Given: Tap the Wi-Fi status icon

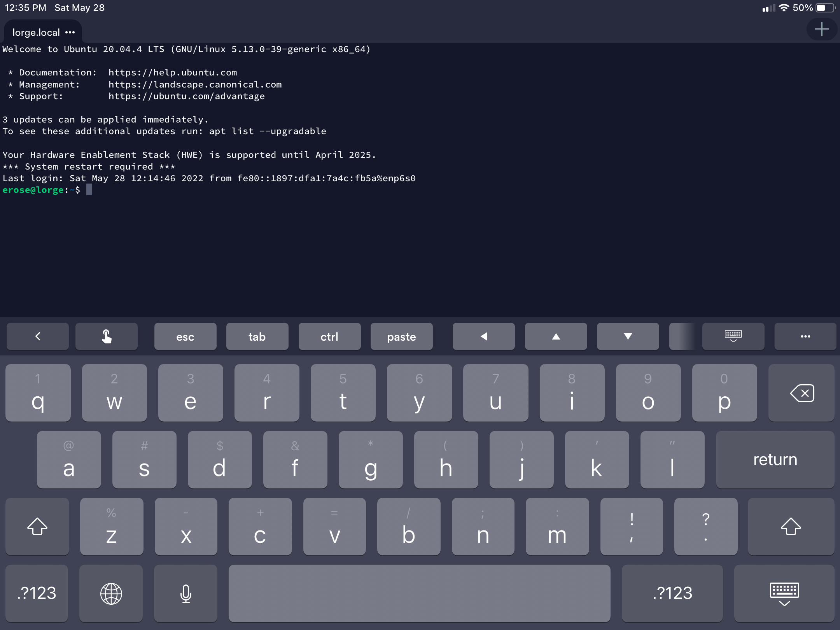Looking at the screenshot, I should [x=784, y=8].
